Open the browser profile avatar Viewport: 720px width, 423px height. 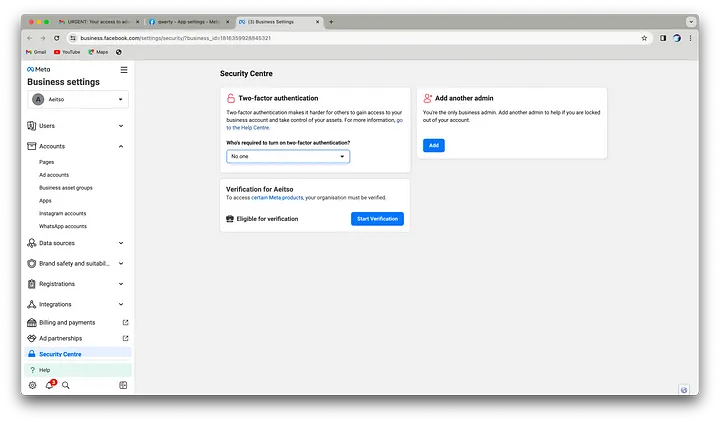click(x=677, y=38)
